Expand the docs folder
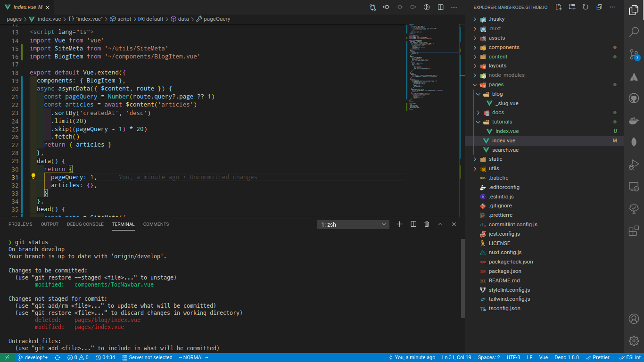Viewport: 644px width, 362px height. pyautogui.click(x=544, y=112)
